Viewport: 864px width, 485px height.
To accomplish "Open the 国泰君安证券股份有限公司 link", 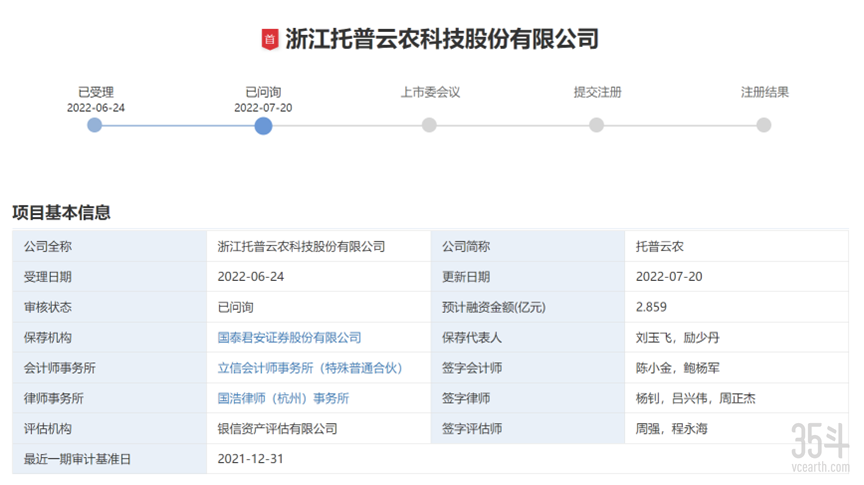I will [x=289, y=337].
